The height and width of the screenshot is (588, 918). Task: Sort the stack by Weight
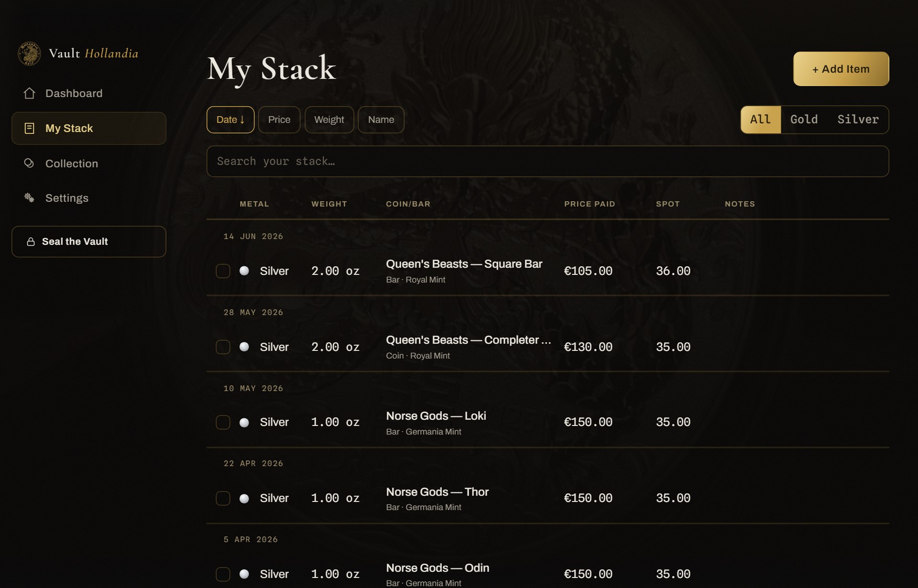[x=329, y=120]
